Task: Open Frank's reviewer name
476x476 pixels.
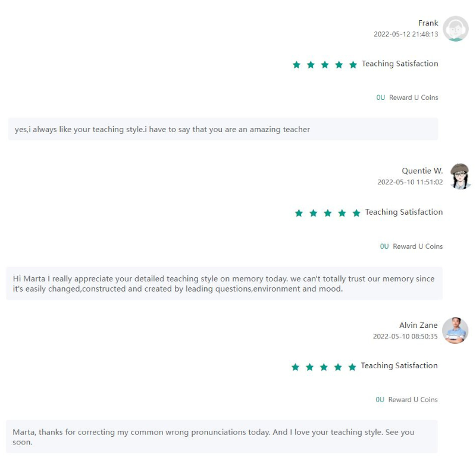Action: (428, 23)
